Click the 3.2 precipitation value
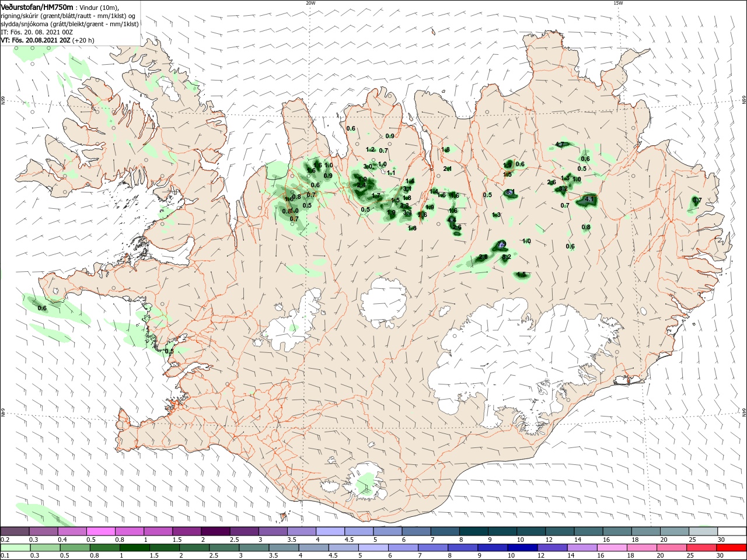This screenshot has height=560, width=747. (x=563, y=189)
